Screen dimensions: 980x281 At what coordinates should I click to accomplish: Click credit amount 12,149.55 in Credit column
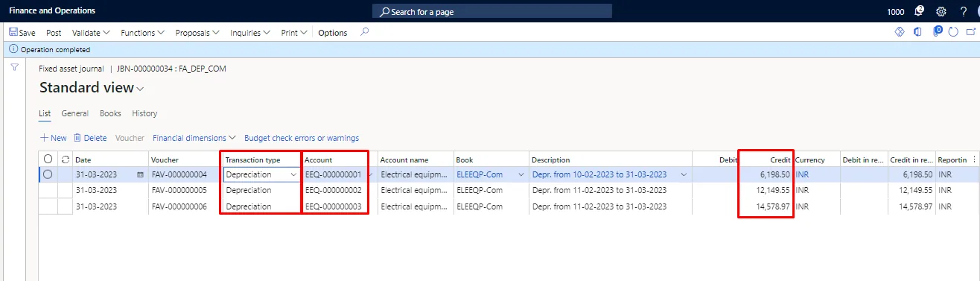coord(772,190)
